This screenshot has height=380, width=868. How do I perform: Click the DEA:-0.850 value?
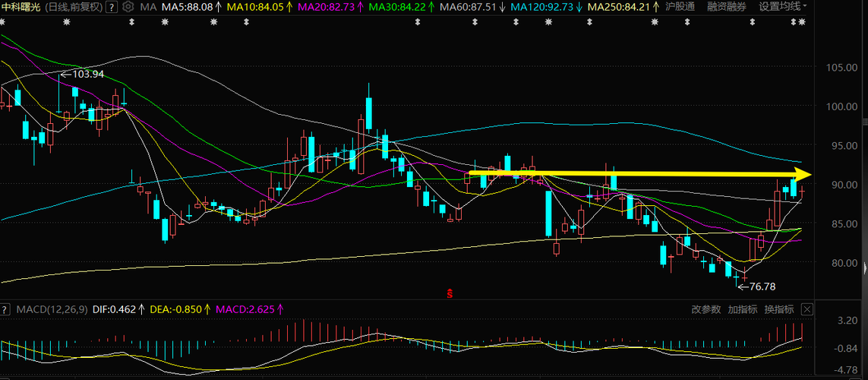177,309
